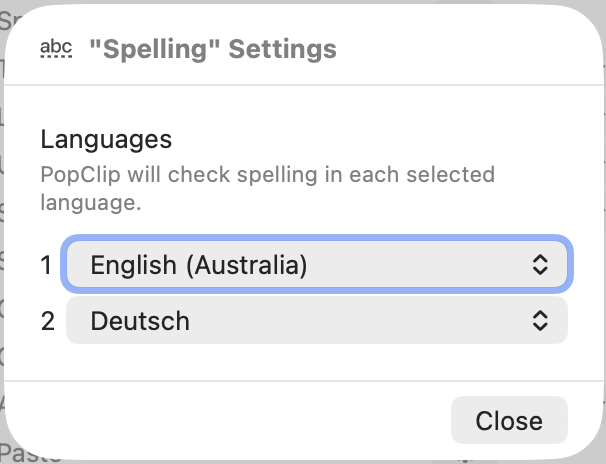Open the first language dropdown

316,265
